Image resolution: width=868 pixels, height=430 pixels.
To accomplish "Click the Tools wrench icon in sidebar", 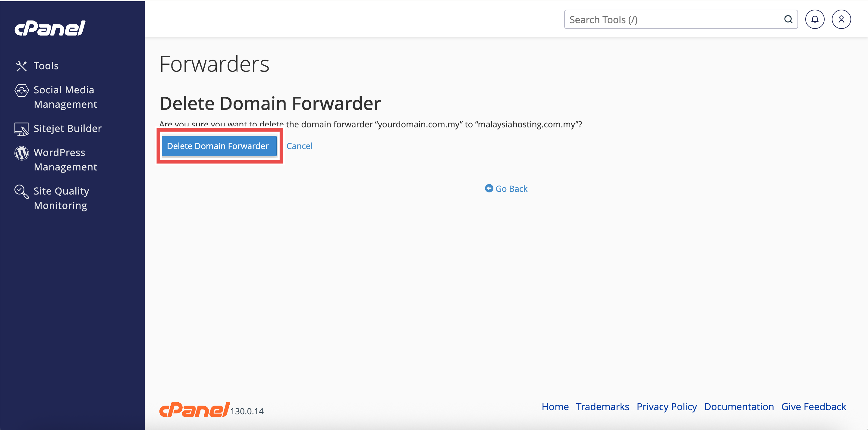I will 21,66.
